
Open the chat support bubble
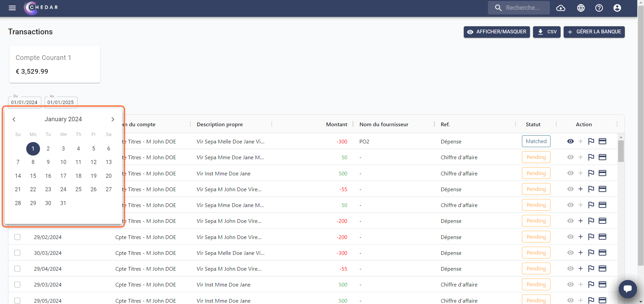click(x=628, y=289)
